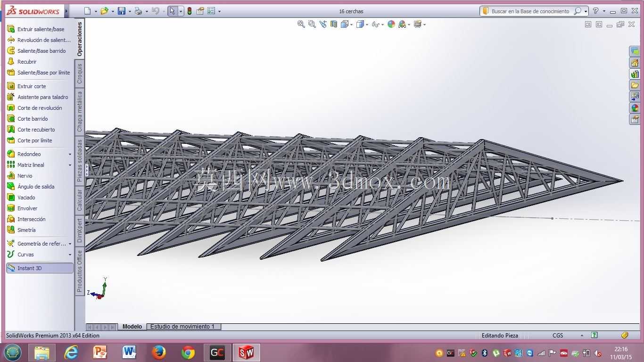Expand the Matriz lineal dropdown arrow
This screenshot has height=362, width=644.
[x=70, y=165]
